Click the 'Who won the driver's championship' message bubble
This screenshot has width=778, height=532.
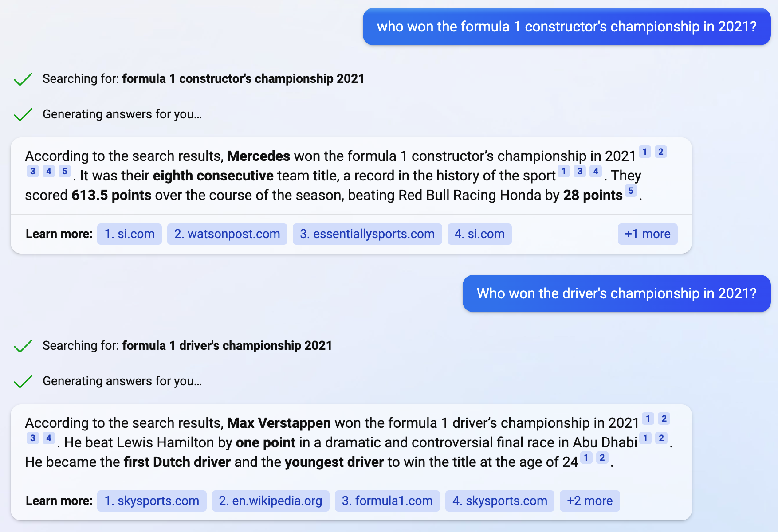(x=617, y=293)
